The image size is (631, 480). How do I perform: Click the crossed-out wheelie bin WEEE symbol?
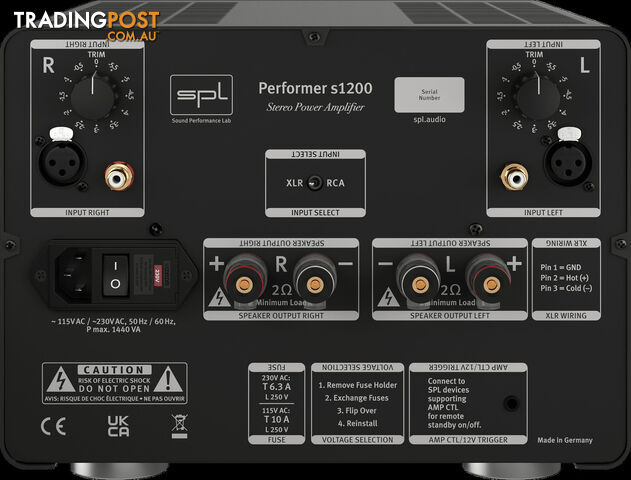179,426
